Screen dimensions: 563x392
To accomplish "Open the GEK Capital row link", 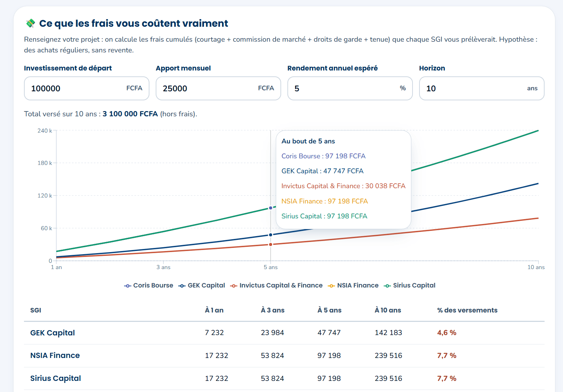I will click(52, 333).
